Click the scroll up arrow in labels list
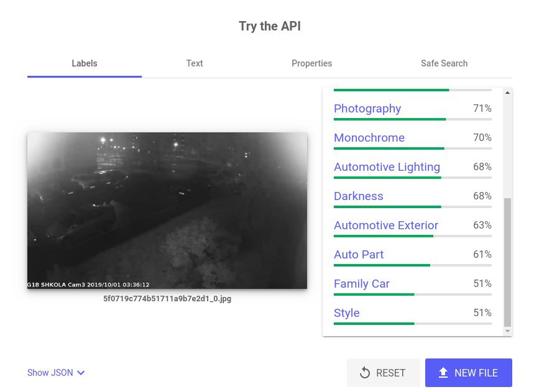The image size is (534, 392). coord(507,93)
